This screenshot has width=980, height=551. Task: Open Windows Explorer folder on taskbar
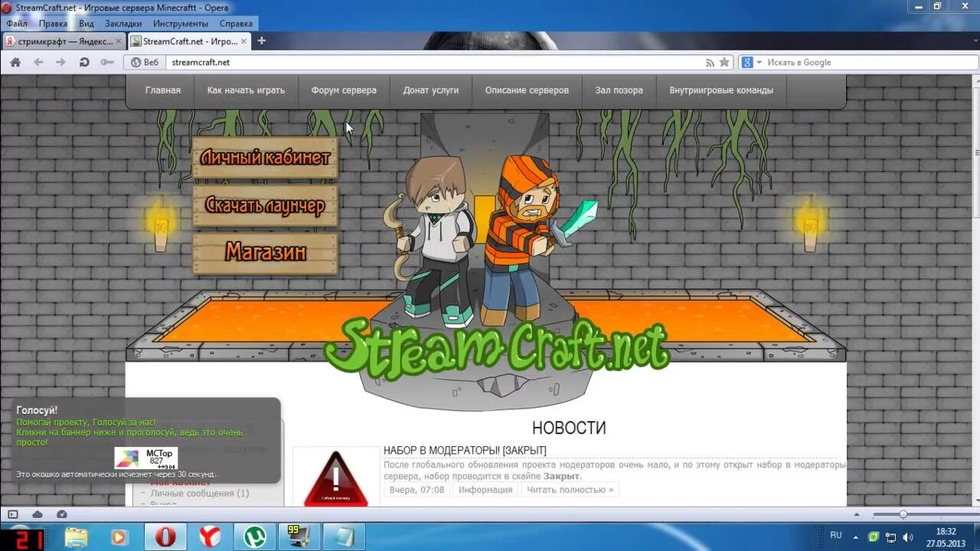pyautogui.click(x=77, y=537)
